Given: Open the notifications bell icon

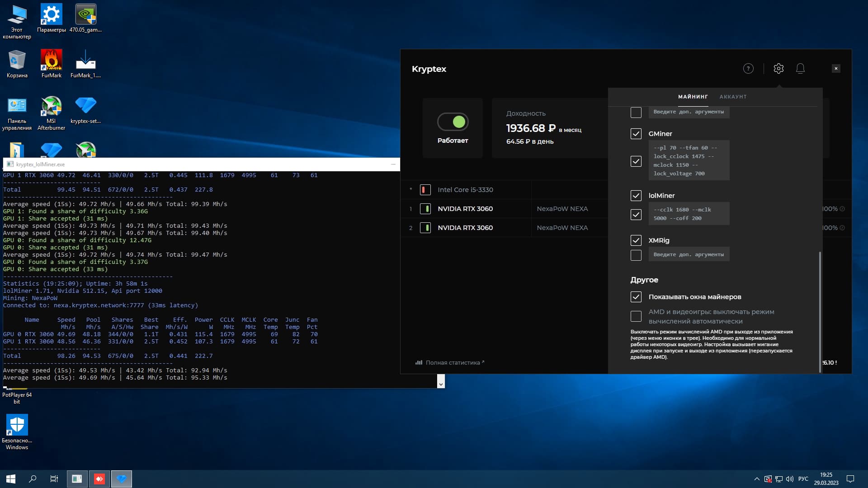Looking at the screenshot, I should coord(800,69).
